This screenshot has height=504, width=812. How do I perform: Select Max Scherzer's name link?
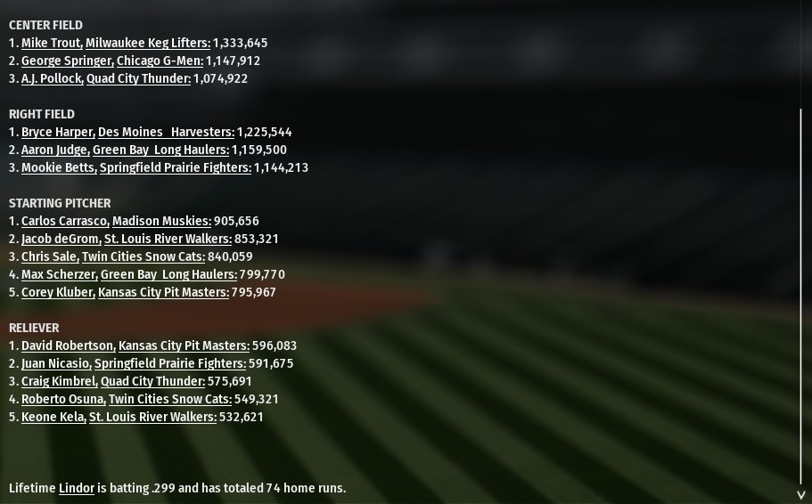click(x=59, y=274)
